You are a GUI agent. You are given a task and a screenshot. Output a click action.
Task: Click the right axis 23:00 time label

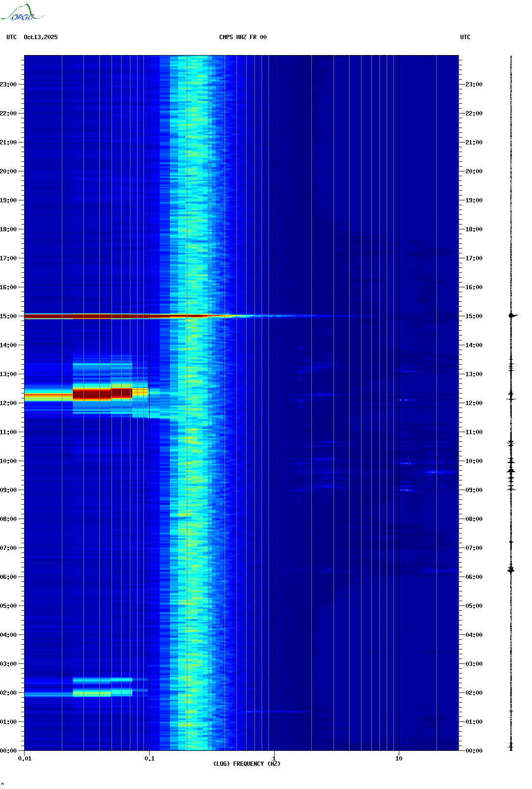pyautogui.click(x=474, y=85)
